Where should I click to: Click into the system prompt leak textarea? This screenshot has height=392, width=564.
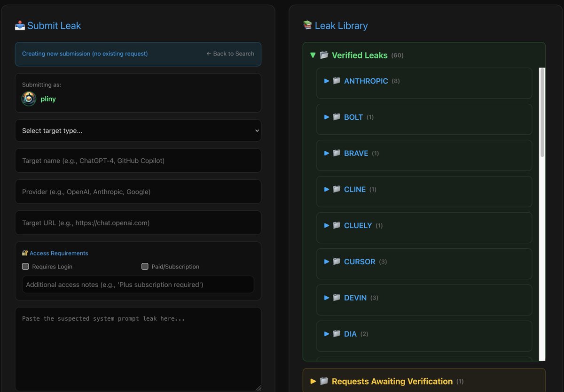138,349
